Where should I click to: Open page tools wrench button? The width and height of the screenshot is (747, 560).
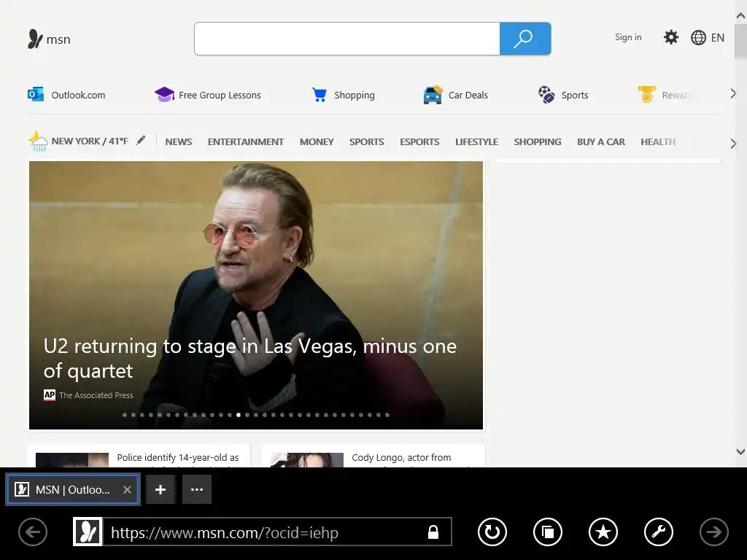click(x=659, y=532)
